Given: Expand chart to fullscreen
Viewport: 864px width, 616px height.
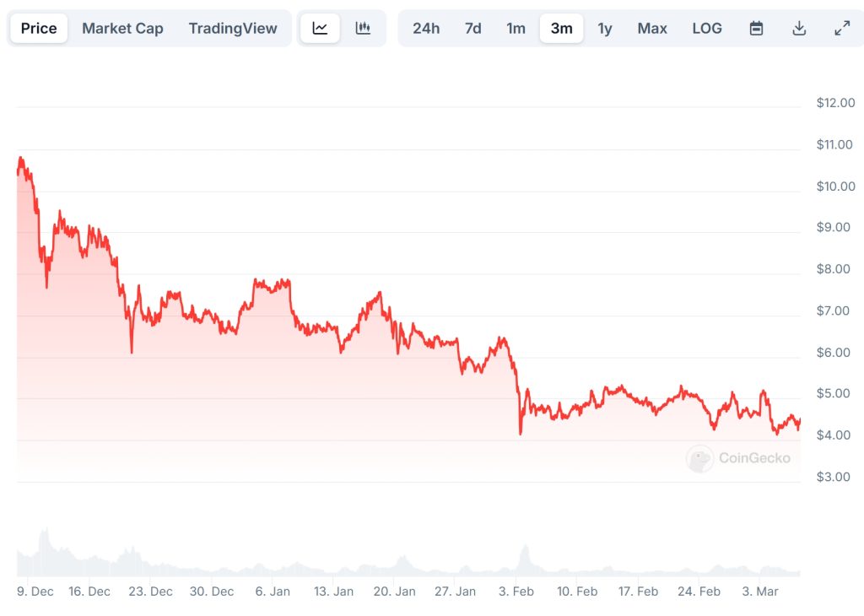Looking at the screenshot, I should [842, 28].
